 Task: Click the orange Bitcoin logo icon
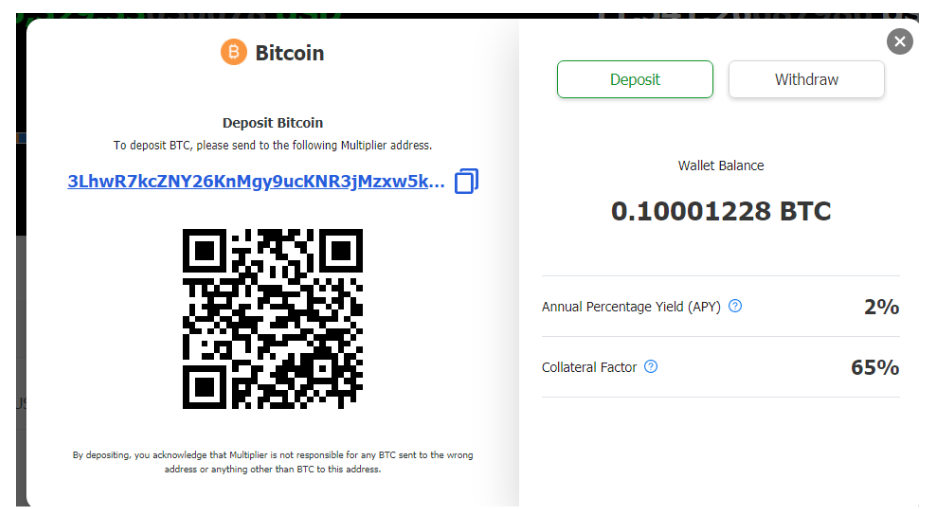(x=233, y=52)
